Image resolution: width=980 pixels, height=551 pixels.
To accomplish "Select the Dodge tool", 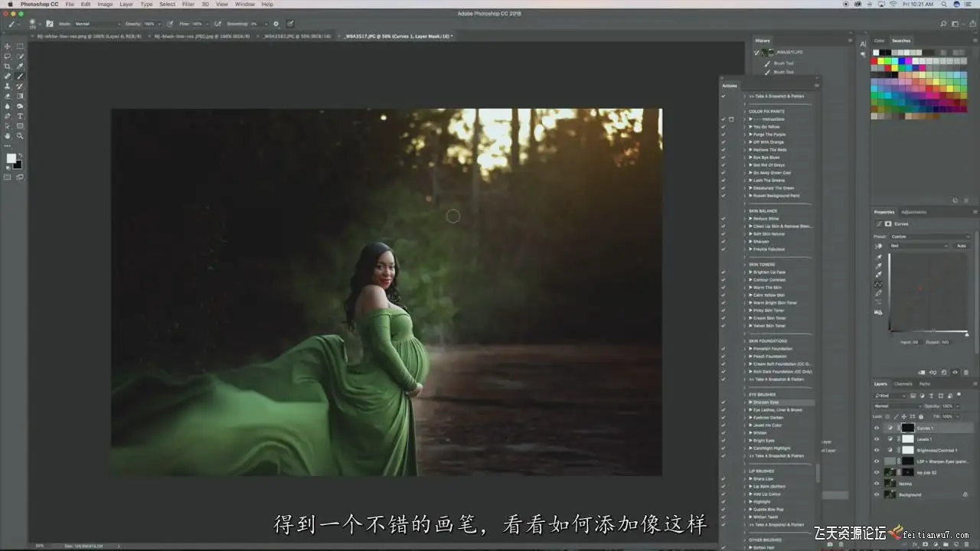I will tap(20, 106).
